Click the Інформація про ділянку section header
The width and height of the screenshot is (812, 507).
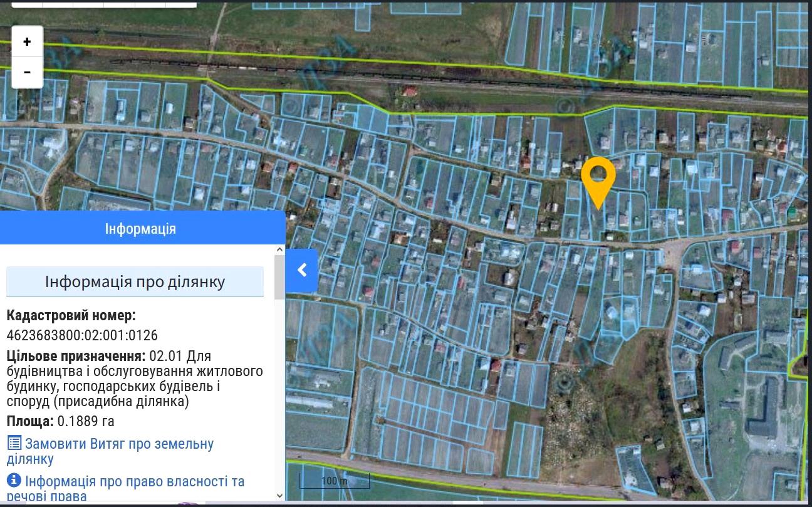[135, 281]
